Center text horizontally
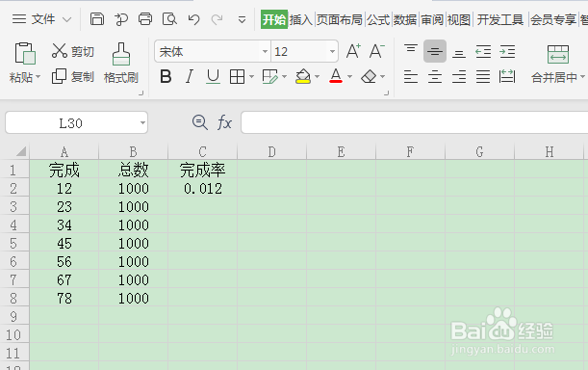This screenshot has height=370, width=588. tap(435, 77)
